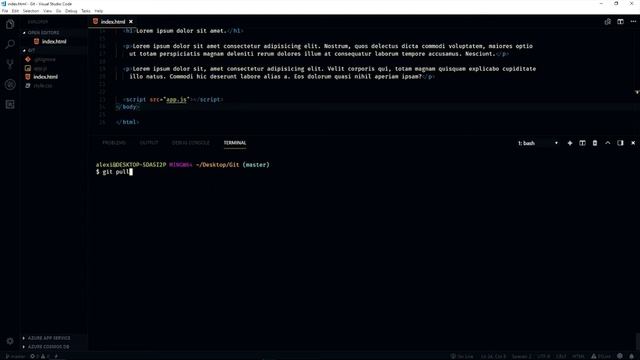640x360 pixels.
Task: Open the Explorer view in activity bar
Action: tap(10, 24)
